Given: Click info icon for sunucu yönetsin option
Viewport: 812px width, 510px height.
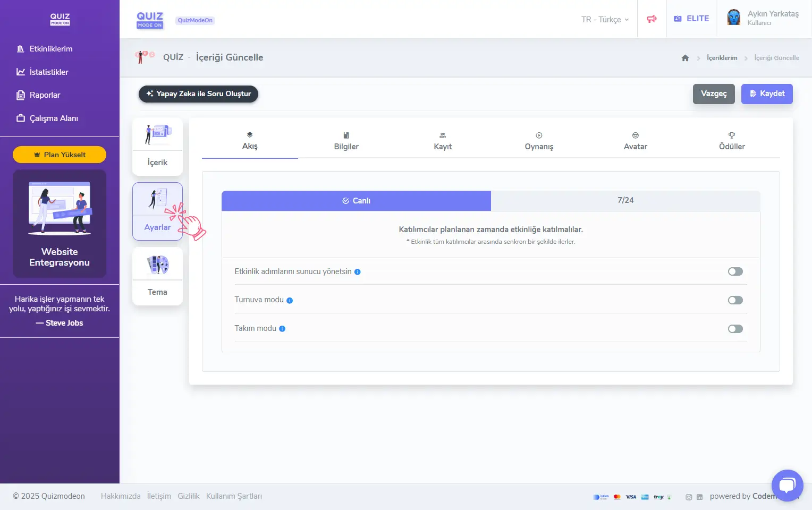Looking at the screenshot, I should [x=358, y=272].
